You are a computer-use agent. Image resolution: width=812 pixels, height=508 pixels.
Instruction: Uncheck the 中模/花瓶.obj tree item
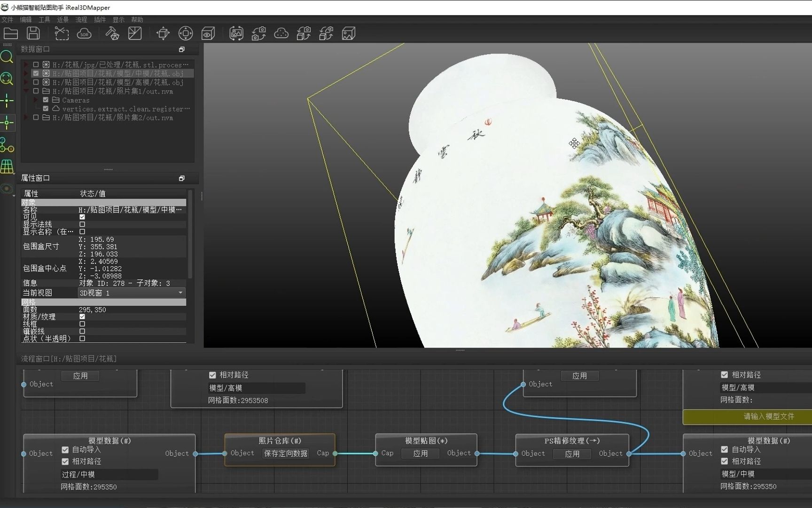point(36,73)
